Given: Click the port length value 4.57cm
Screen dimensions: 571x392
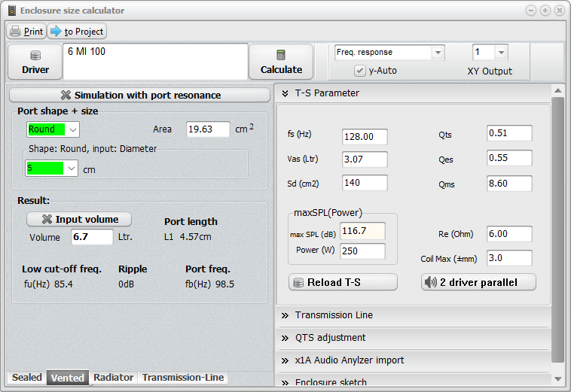Looking at the screenshot, I should 195,237.
